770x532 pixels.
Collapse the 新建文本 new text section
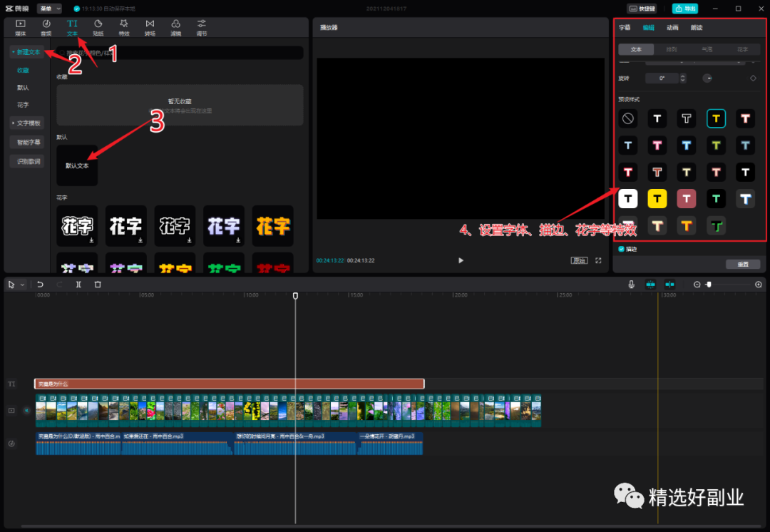point(27,52)
